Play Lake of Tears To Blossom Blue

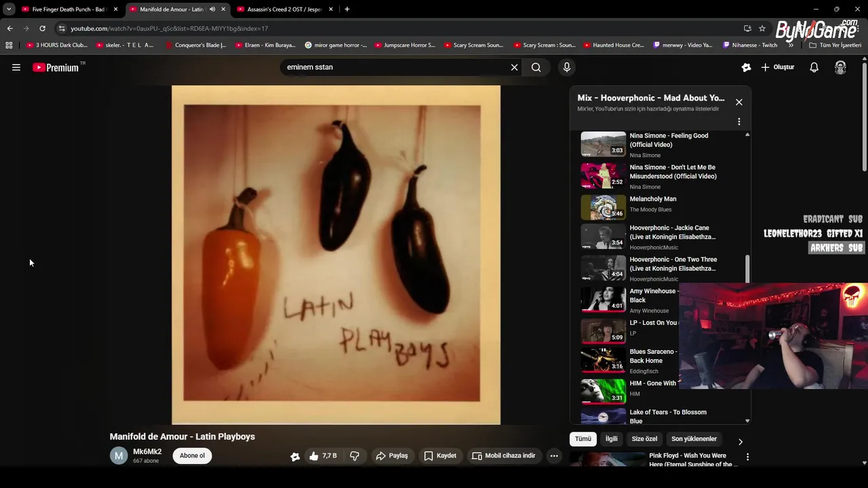pyautogui.click(x=662, y=416)
